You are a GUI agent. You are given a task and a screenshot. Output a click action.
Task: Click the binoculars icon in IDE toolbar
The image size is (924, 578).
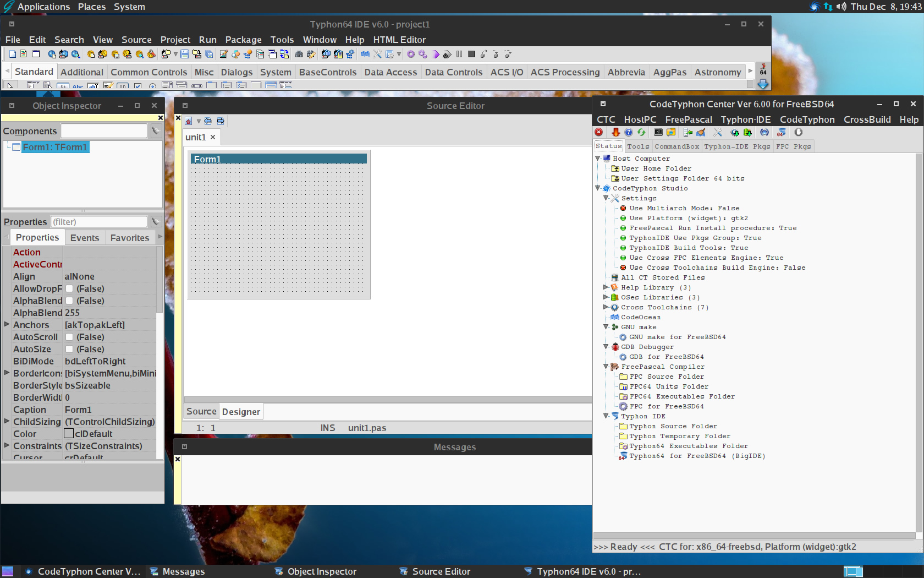tap(299, 54)
